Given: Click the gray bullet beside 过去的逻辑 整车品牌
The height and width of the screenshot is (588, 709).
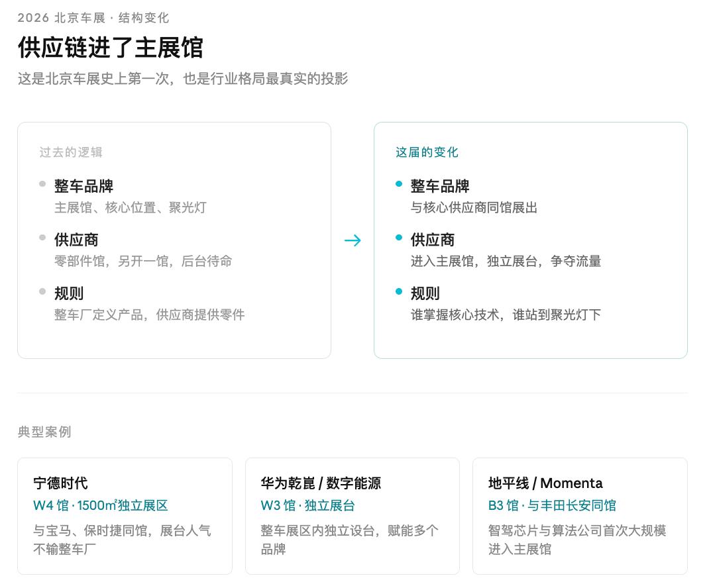Looking at the screenshot, I should pos(42,184).
